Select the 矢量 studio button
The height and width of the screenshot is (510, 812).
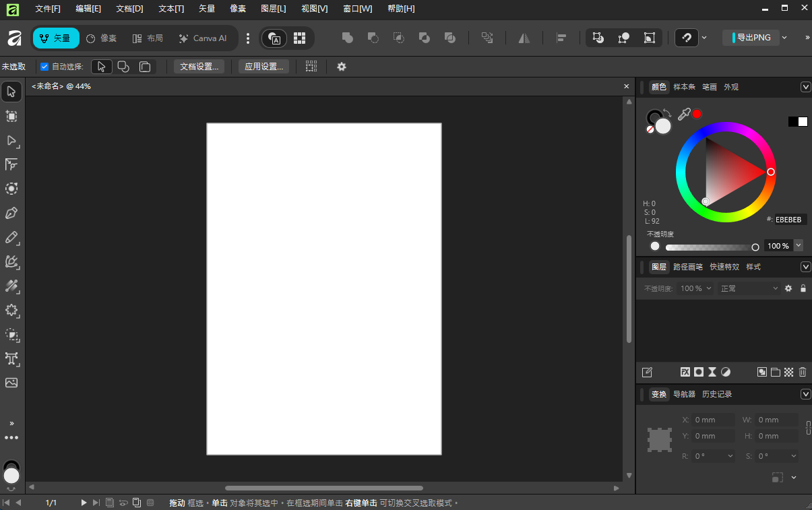tap(56, 38)
